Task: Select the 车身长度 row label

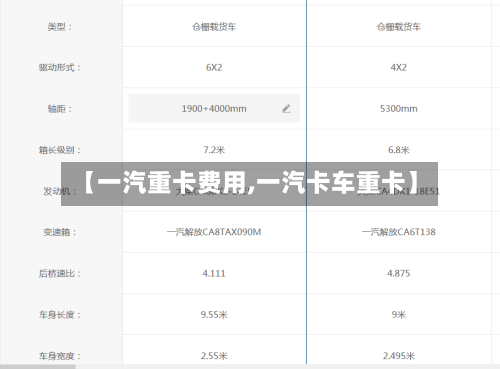Action: (60, 315)
